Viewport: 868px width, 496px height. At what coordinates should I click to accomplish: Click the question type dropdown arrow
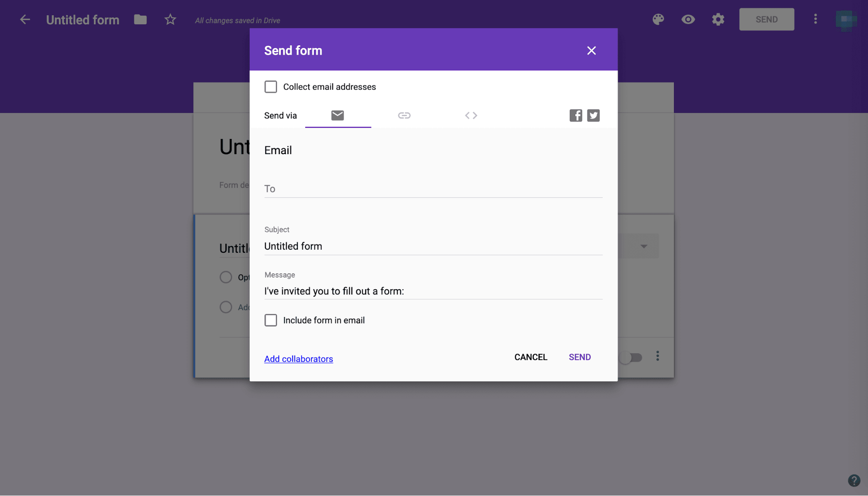644,246
